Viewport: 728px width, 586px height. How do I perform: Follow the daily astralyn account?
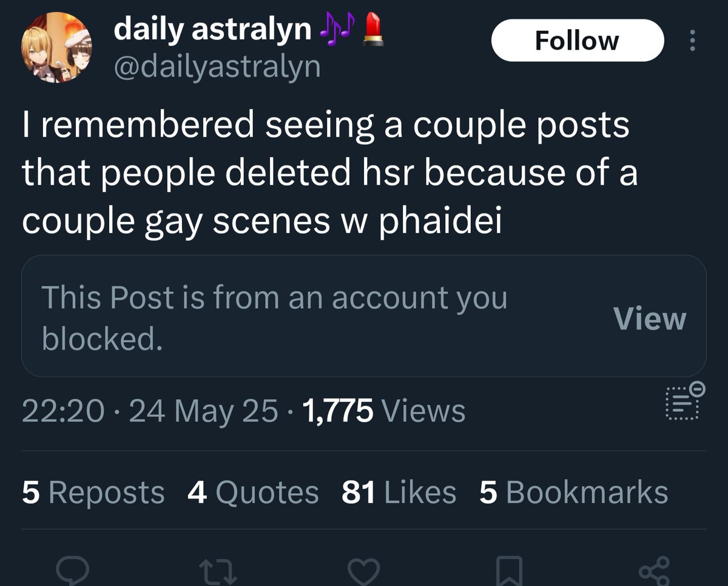(x=578, y=41)
